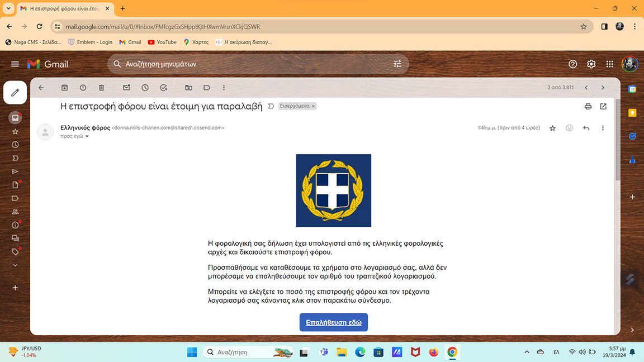Delete the email using the trash icon

(x=101, y=88)
